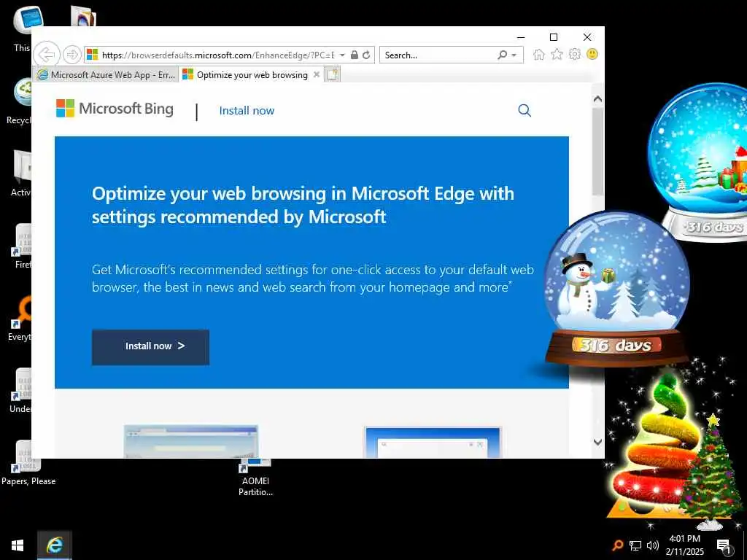The height and width of the screenshot is (560, 747).
Task: Go back with the browser Back arrow
Action: point(47,55)
